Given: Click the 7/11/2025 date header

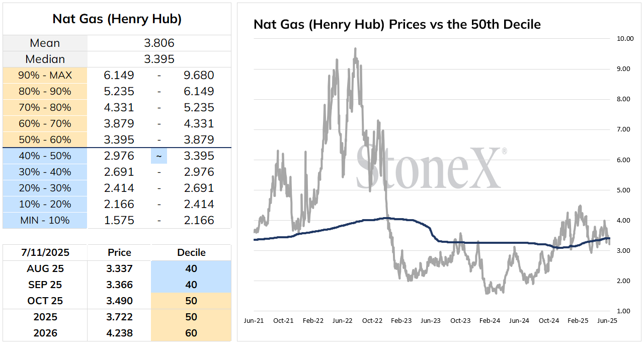Looking at the screenshot, I should pos(45,252).
